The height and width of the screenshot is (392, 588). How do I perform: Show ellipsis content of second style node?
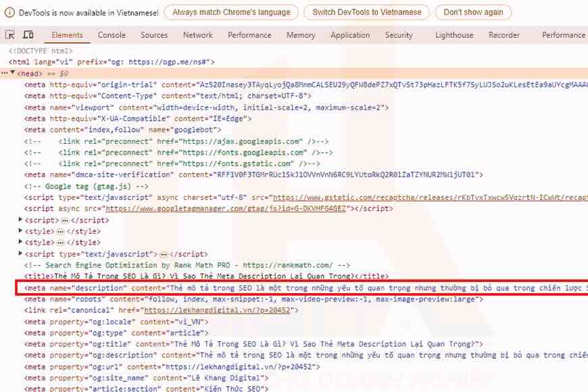60,243
